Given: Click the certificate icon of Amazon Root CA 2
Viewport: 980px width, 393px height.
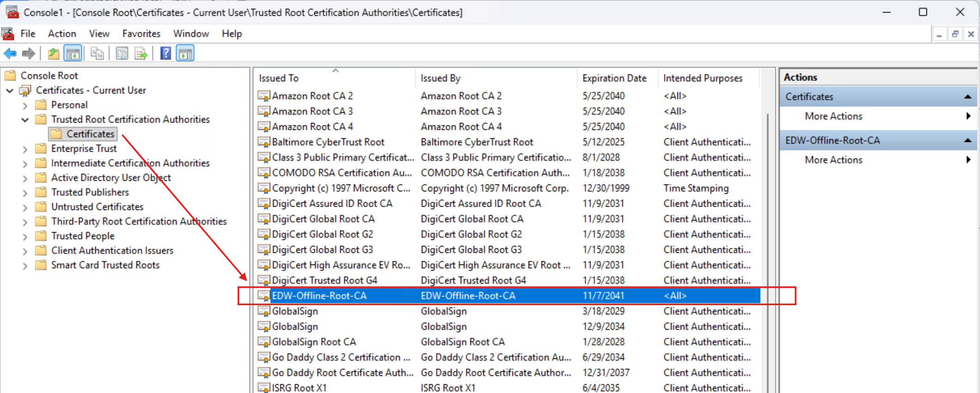Looking at the screenshot, I should (264, 96).
